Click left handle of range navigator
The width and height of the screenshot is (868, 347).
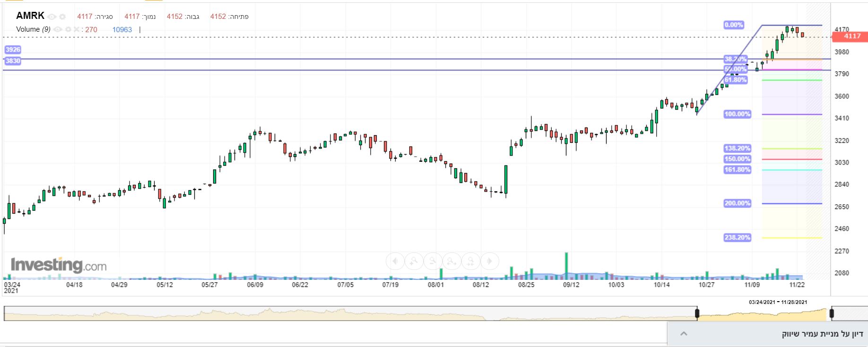[697, 313]
